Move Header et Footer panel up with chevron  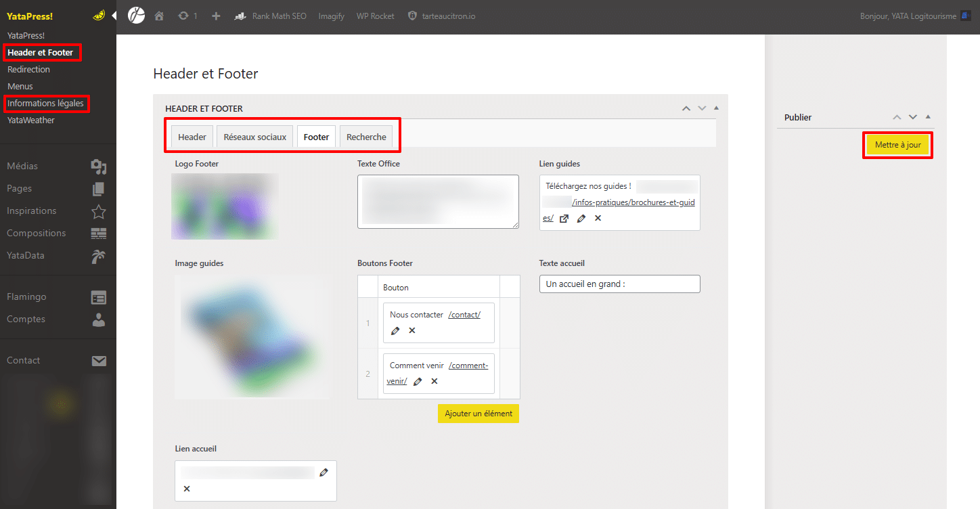[686, 108]
